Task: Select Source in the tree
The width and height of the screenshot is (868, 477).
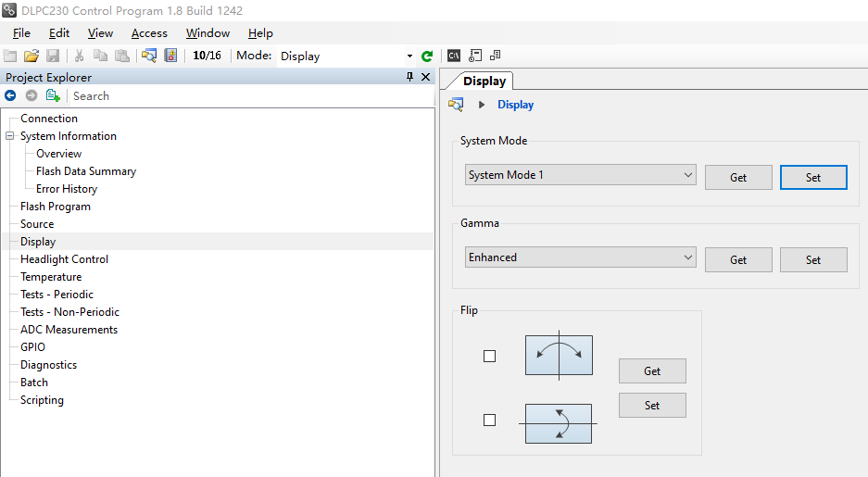Action: 37,223
